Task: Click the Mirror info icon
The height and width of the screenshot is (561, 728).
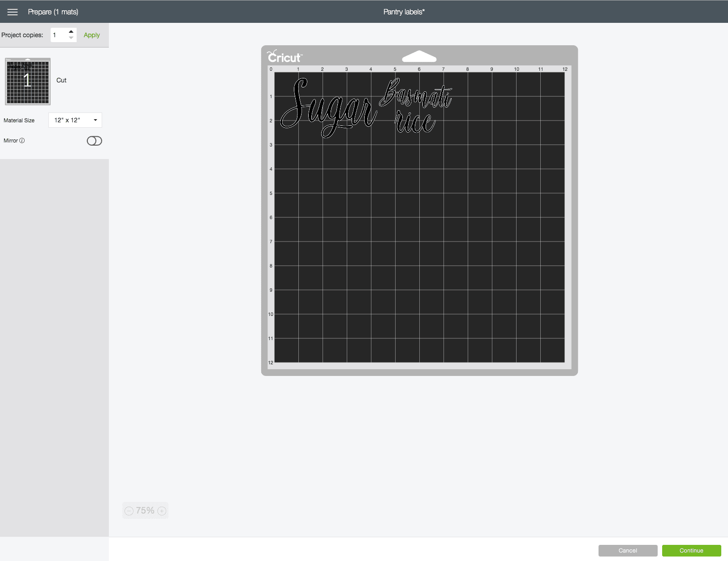Action: tap(22, 141)
